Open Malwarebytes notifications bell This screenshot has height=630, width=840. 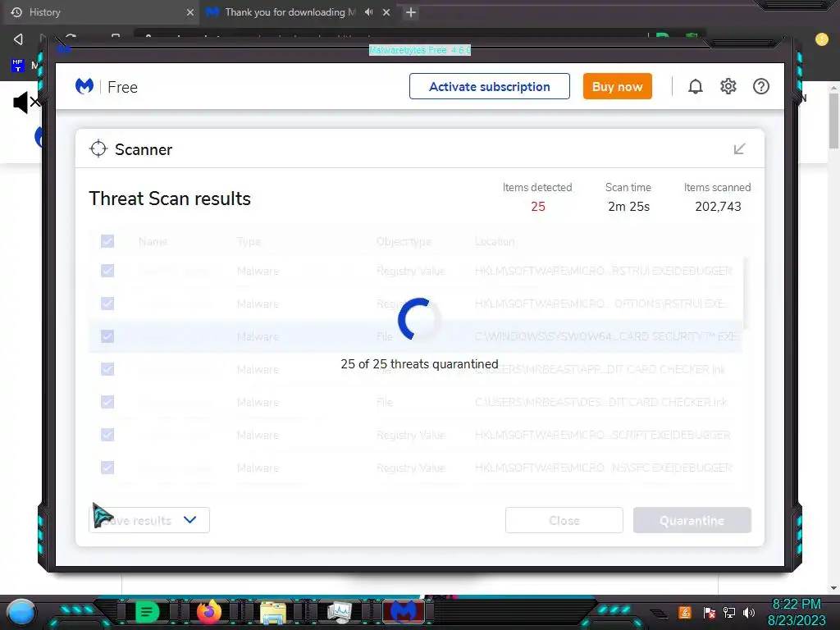(696, 86)
